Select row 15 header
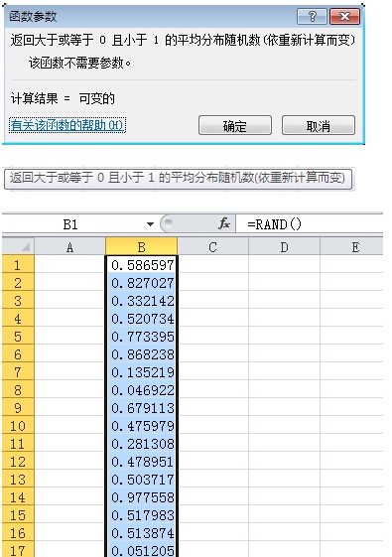Image resolution: width=392 pixels, height=557 pixels. coord(18,514)
